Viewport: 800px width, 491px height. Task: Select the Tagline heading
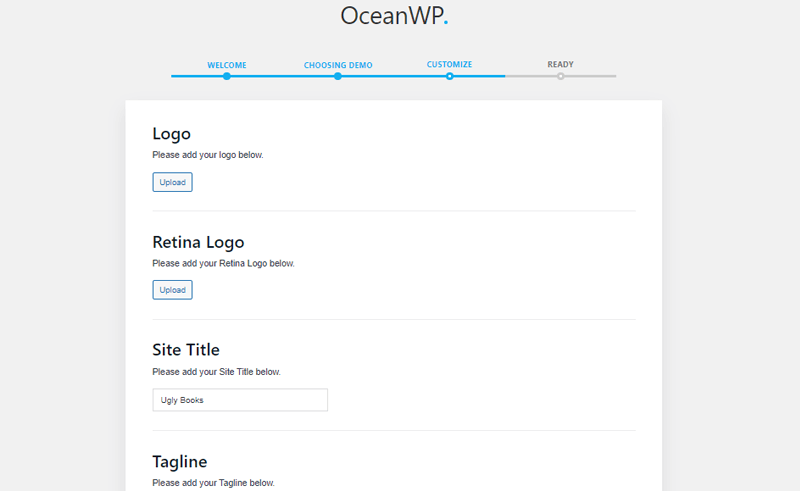180,462
